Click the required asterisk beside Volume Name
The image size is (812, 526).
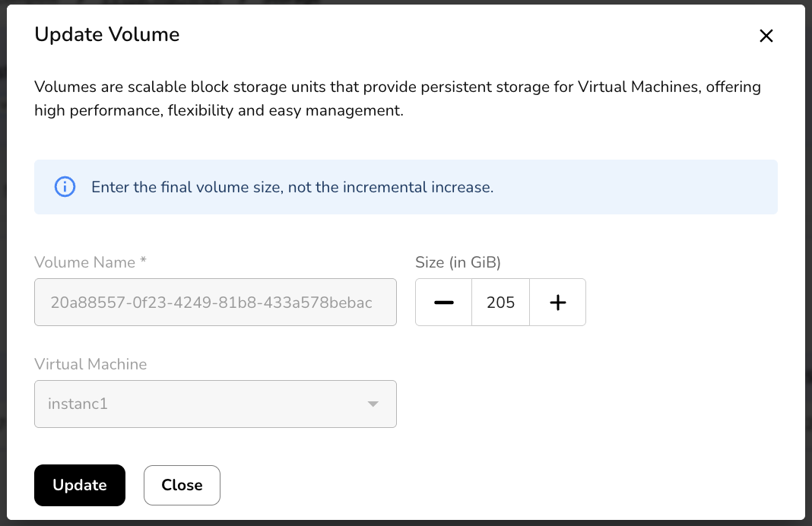143,262
